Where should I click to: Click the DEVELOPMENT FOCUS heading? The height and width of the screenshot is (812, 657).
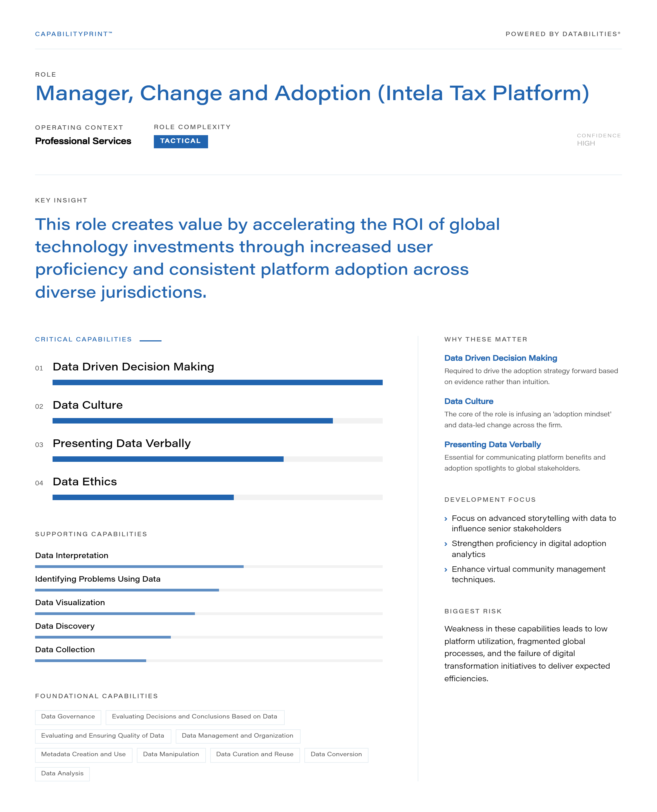[x=491, y=500]
